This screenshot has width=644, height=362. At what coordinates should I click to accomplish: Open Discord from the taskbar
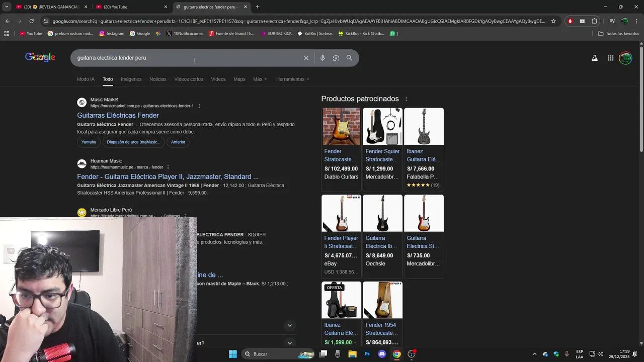click(382, 354)
